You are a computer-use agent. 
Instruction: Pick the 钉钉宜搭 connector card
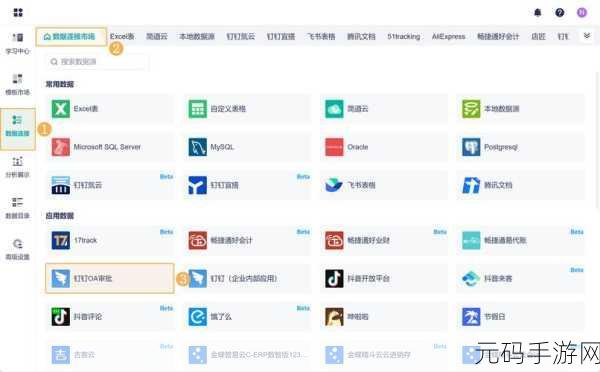click(247, 185)
